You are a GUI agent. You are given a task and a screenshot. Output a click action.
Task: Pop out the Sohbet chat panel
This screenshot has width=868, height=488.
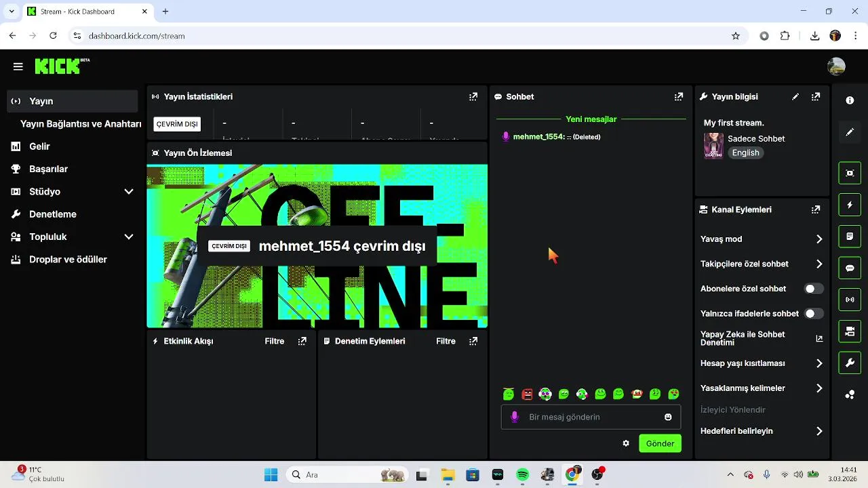[x=679, y=97]
